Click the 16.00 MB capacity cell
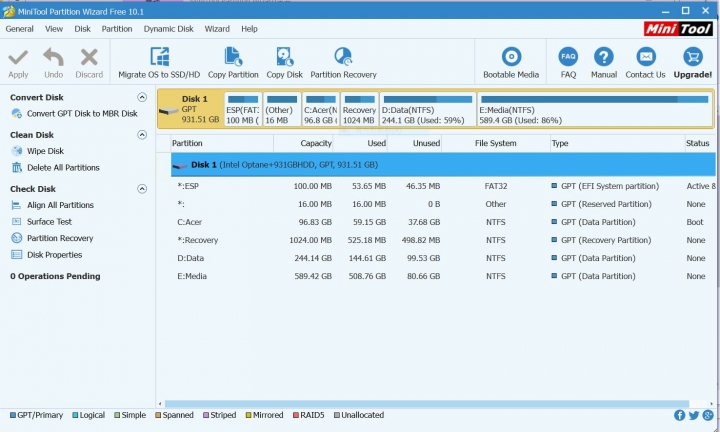The image size is (720, 432). click(315, 204)
